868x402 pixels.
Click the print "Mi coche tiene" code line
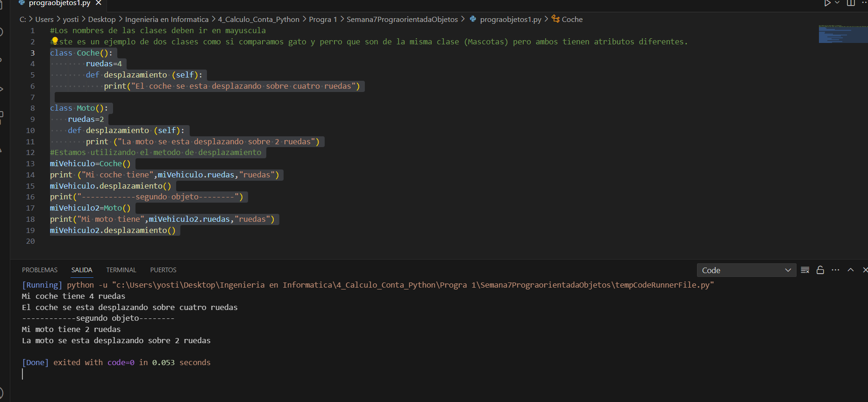pyautogui.click(x=164, y=175)
